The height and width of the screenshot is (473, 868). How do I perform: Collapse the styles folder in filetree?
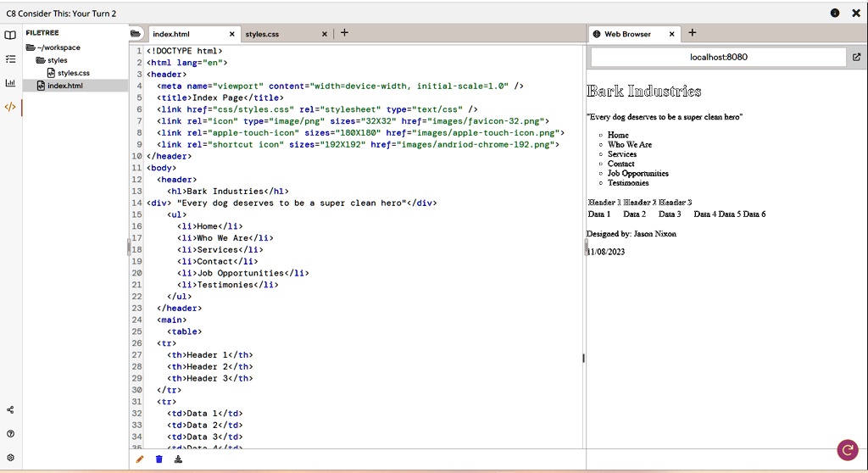coord(52,60)
